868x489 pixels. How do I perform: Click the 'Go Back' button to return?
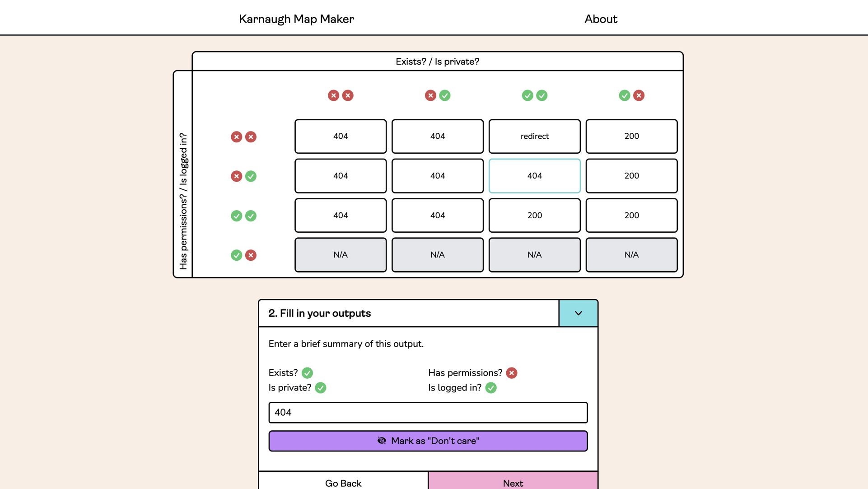coord(343,483)
